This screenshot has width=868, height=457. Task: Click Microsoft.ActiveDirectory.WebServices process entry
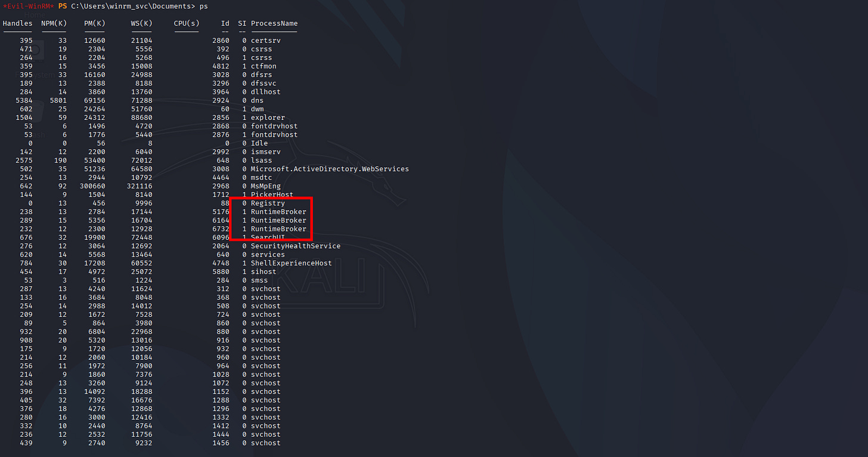[x=330, y=169]
